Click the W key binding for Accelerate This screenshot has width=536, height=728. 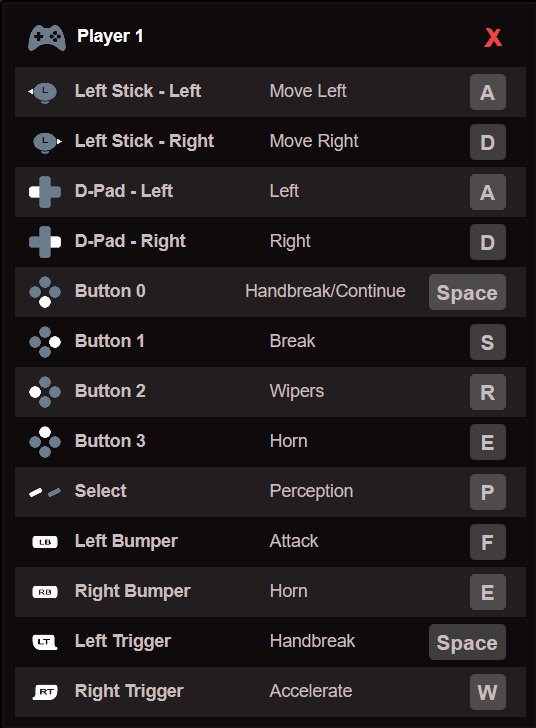[488, 692]
